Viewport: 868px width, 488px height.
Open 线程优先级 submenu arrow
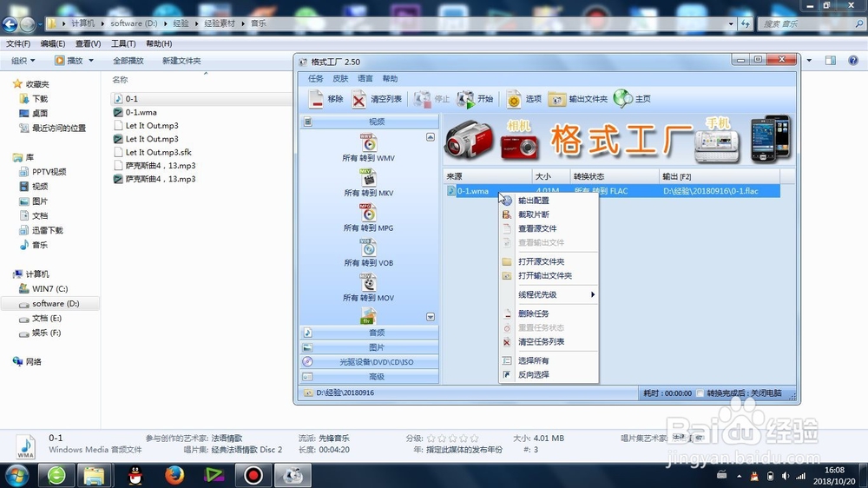pyautogui.click(x=592, y=294)
